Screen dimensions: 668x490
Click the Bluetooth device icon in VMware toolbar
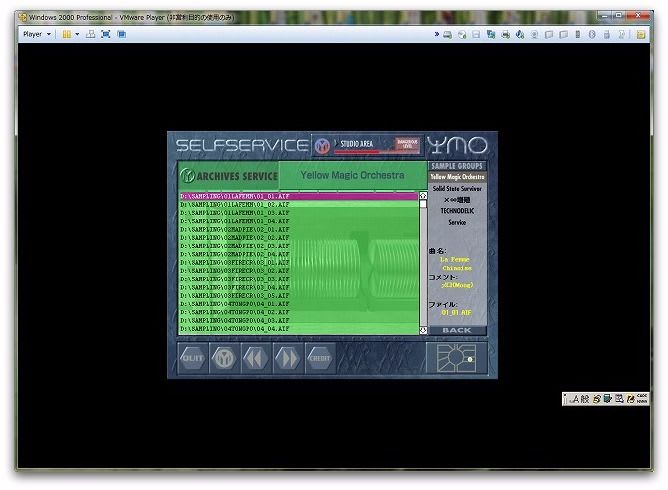point(592,35)
